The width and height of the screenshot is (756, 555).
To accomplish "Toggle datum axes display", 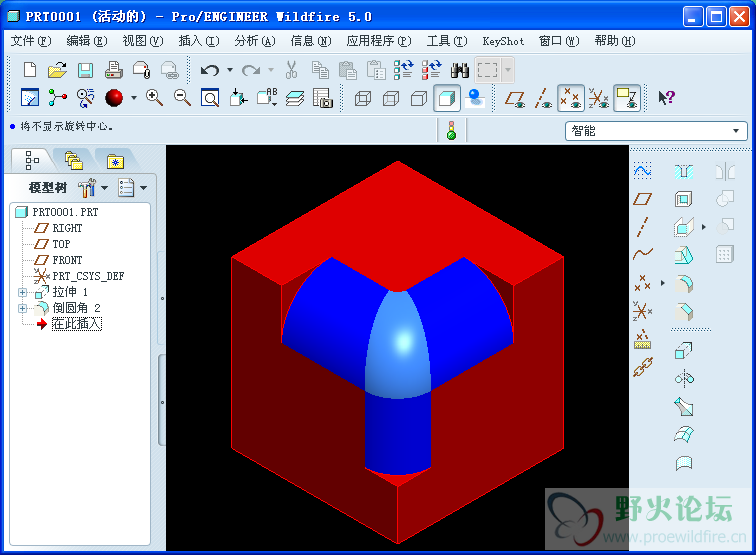I will pyautogui.click(x=543, y=98).
